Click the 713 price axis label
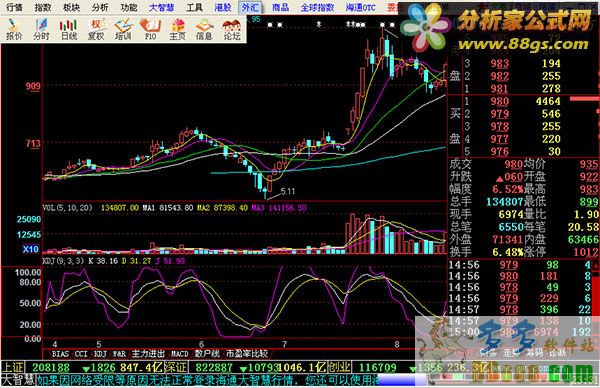The height and width of the screenshot is (388, 600). [33, 144]
